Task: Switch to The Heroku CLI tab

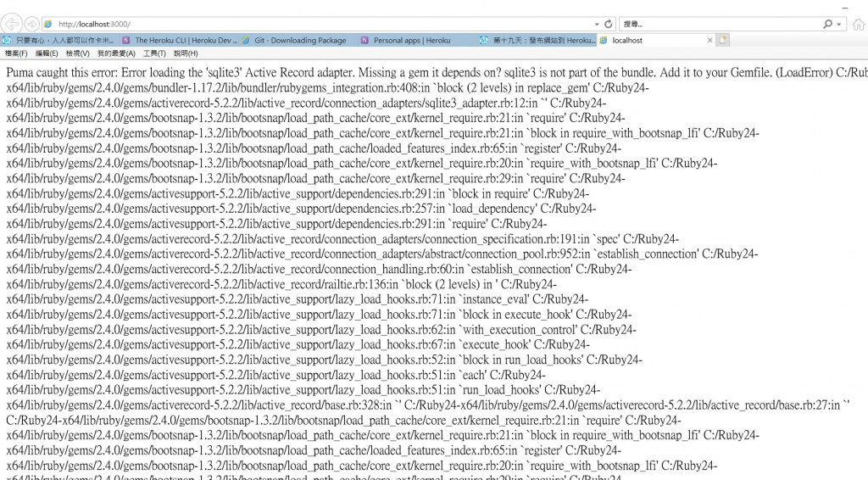Action: point(181,41)
